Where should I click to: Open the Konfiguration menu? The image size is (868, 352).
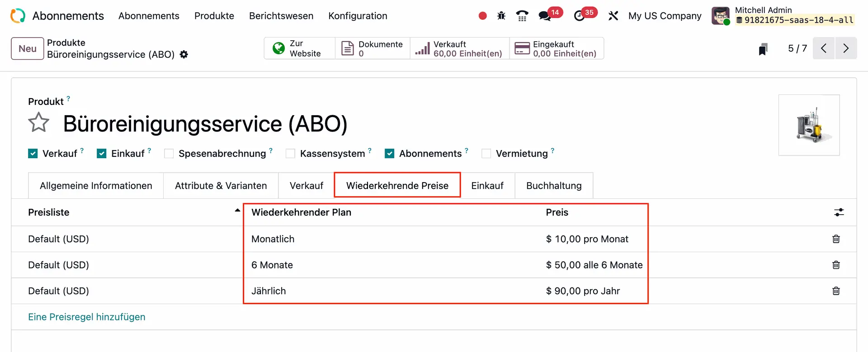[358, 16]
